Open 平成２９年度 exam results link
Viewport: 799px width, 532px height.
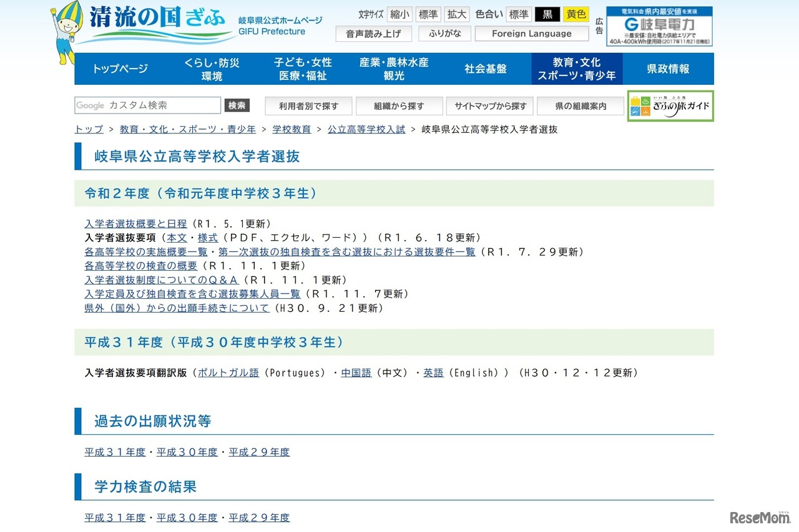[x=259, y=517]
